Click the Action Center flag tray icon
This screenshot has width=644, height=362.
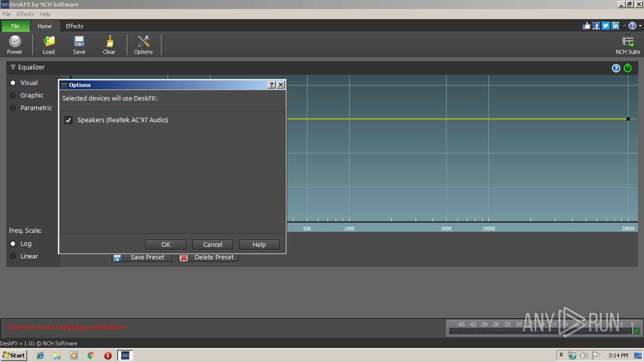coord(596,355)
